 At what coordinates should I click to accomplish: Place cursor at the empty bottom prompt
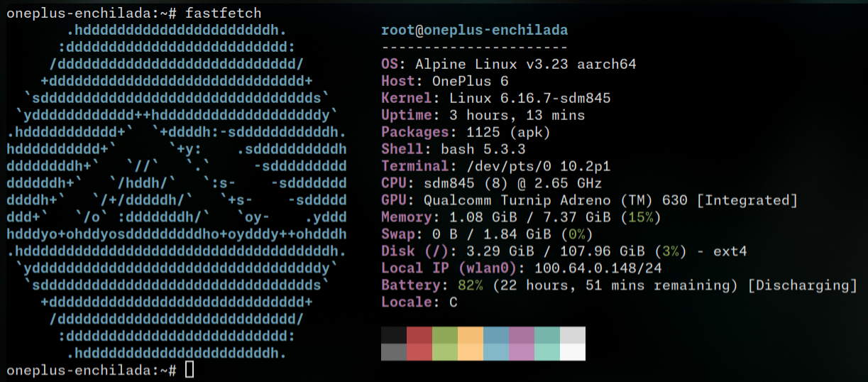(189, 370)
